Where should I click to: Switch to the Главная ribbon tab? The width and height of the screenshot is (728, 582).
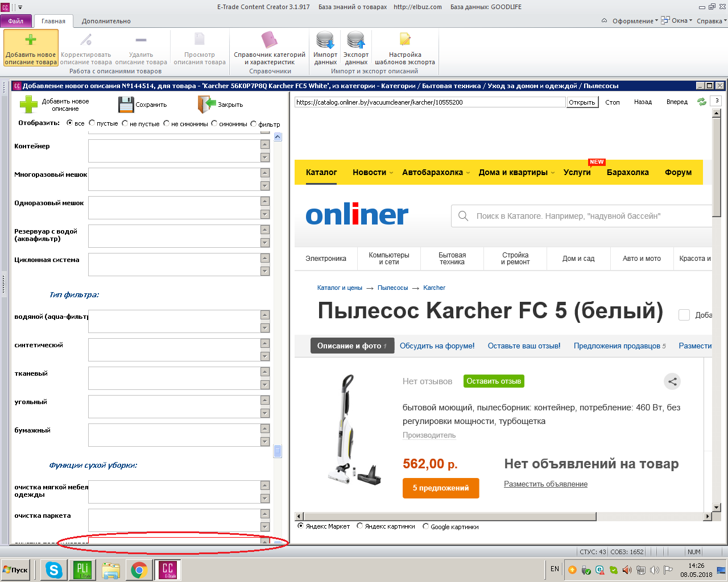53,21
